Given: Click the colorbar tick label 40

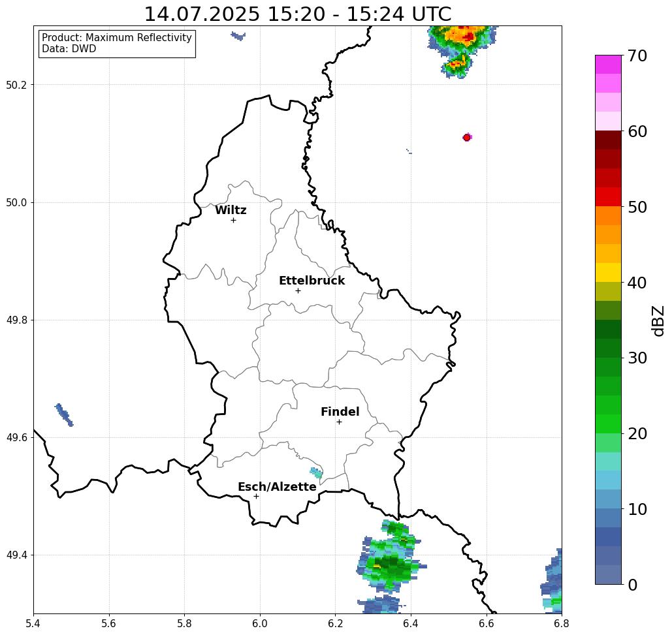Looking at the screenshot, I should click(x=637, y=283).
